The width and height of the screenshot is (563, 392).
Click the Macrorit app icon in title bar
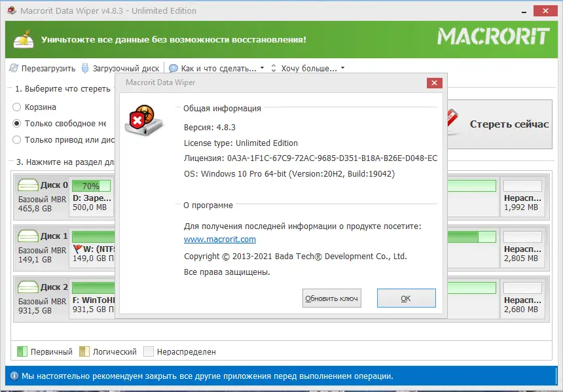click(12, 10)
